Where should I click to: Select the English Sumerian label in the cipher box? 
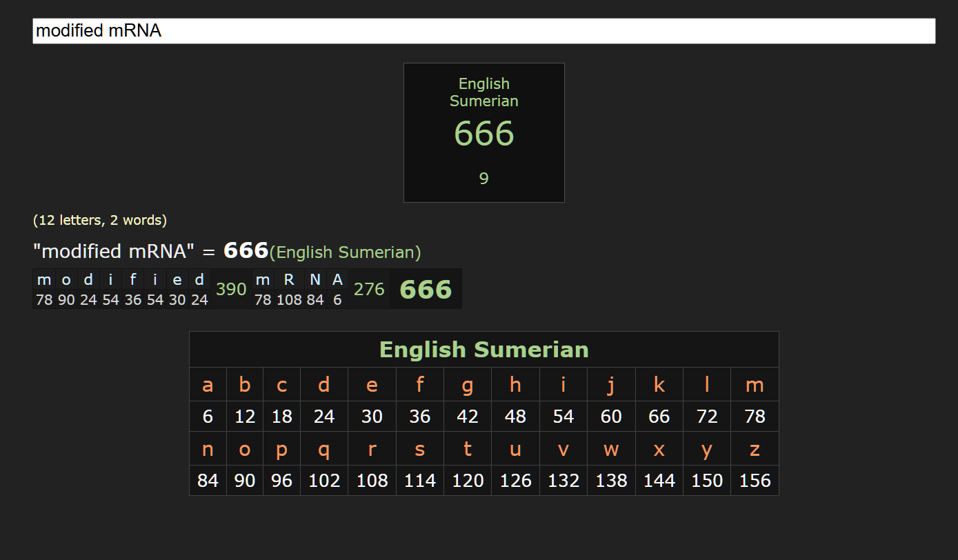pos(484,92)
